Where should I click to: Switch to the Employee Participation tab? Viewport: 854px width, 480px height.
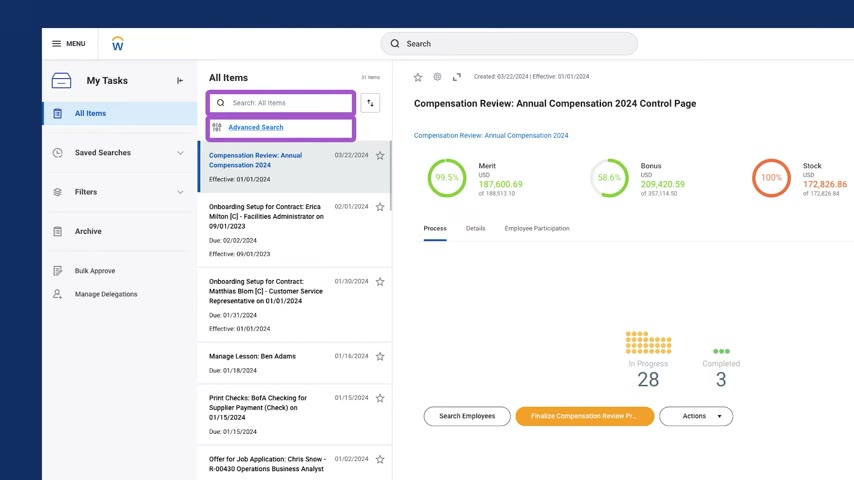click(x=537, y=228)
